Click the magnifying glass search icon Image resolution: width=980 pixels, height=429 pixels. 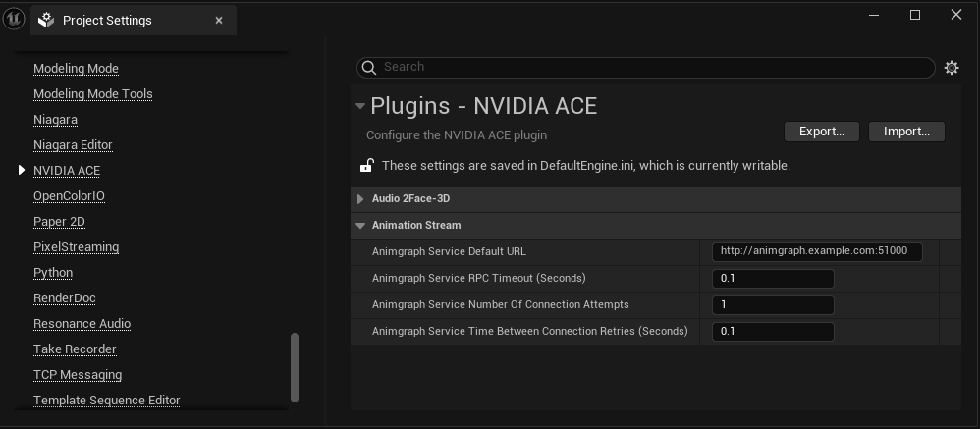click(x=369, y=67)
